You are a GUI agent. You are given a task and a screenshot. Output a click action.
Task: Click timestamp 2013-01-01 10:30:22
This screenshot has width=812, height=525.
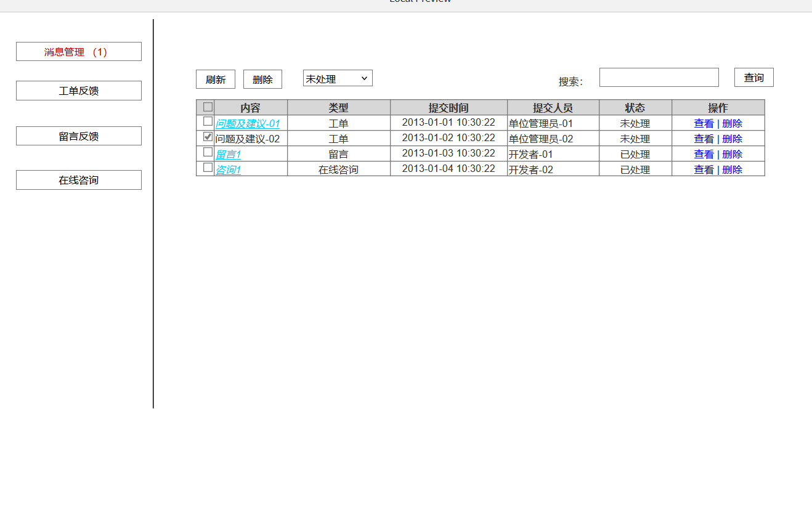coord(449,122)
